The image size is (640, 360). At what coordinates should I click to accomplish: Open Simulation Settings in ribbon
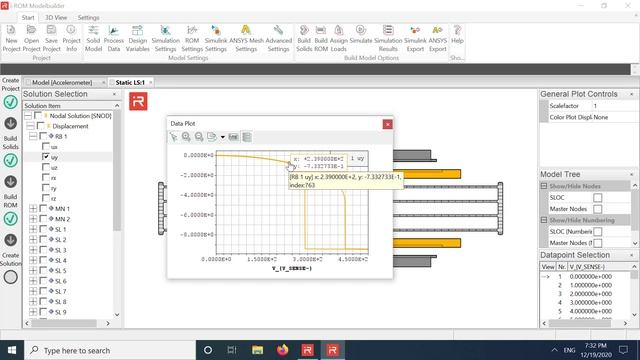(165, 39)
